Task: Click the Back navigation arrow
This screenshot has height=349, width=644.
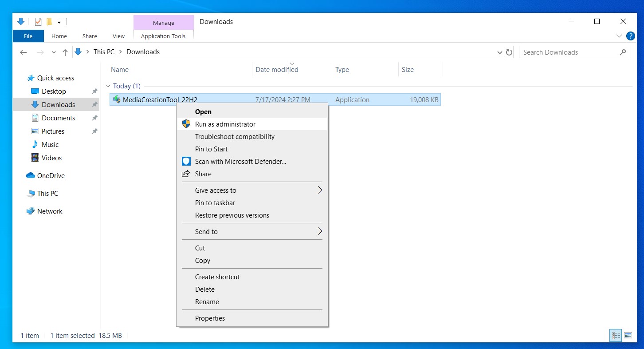Action: [x=24, y=52]
